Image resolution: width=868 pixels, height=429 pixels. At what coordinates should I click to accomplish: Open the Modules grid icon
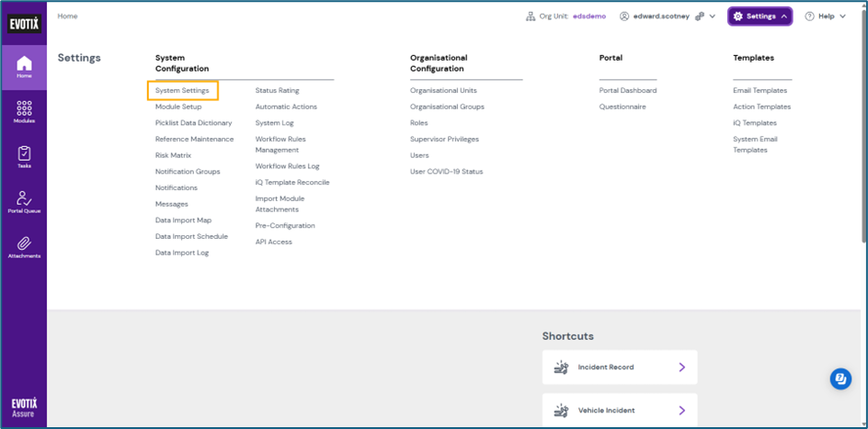(x=24, y=111)
